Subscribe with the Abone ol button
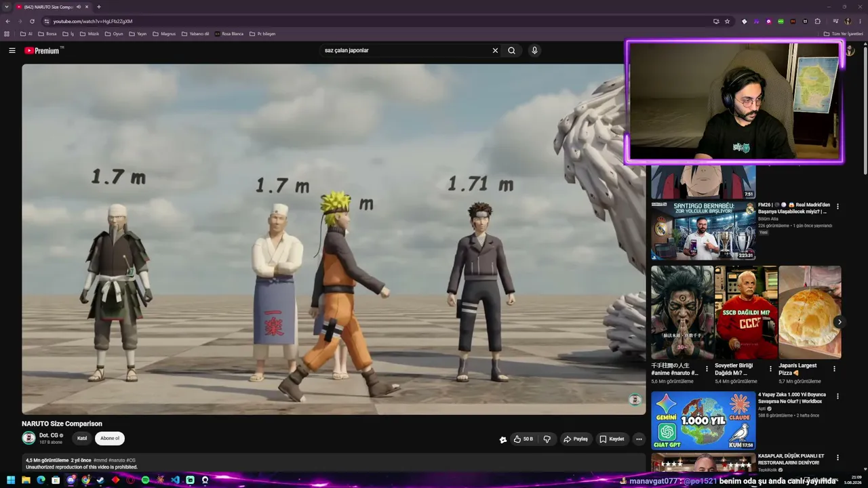Viewport: 868px width, 488px height. [x=110, y=439]
